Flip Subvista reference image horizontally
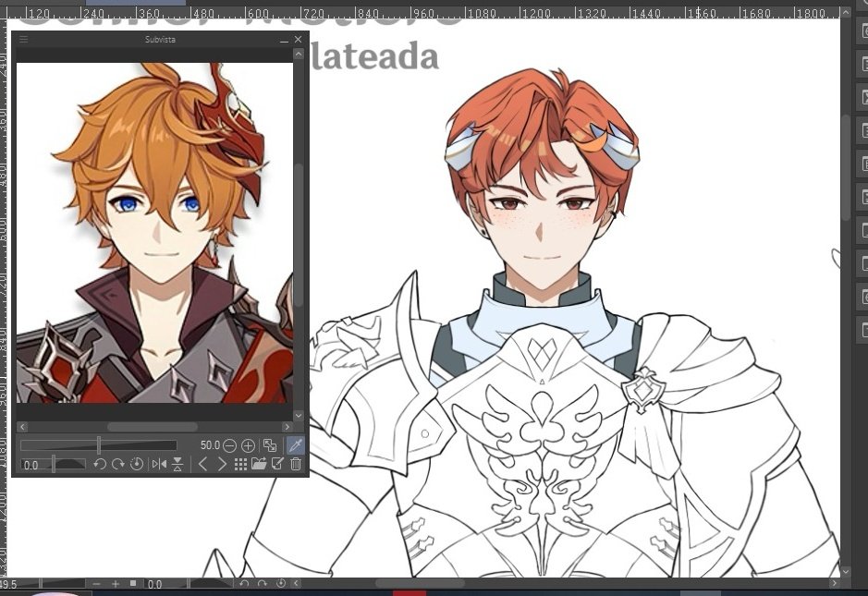The image size is (868, 596). click(159, 464)
